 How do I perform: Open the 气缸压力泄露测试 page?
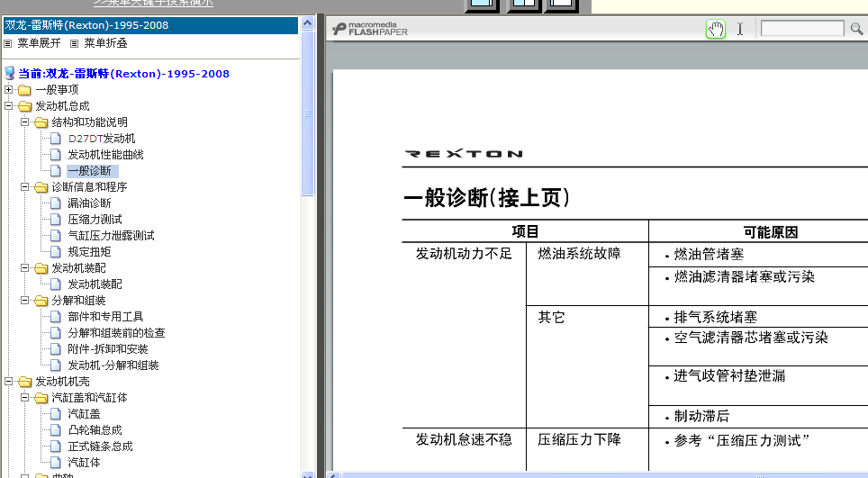pyautogui.click(x=111, y=236)
